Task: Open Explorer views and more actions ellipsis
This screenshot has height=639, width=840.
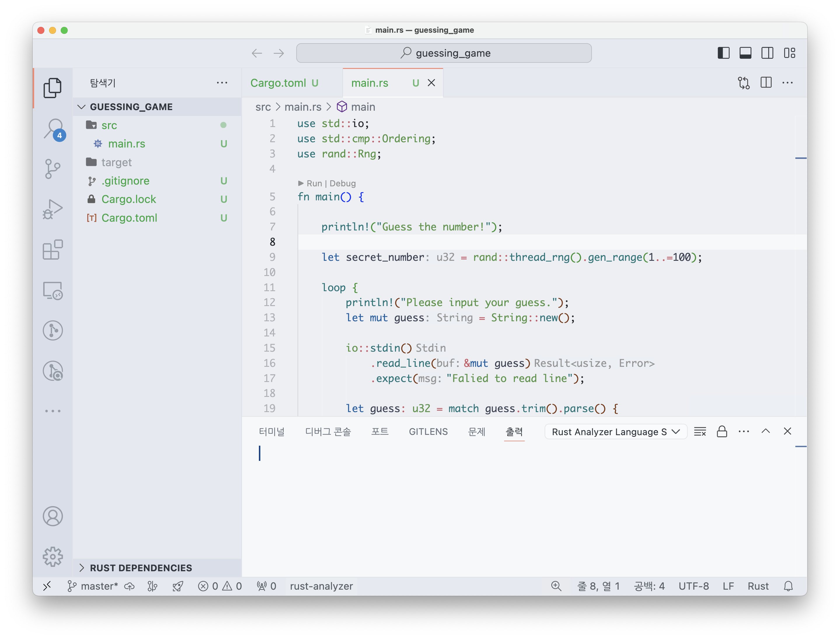Action: click(x=222, y=83)
